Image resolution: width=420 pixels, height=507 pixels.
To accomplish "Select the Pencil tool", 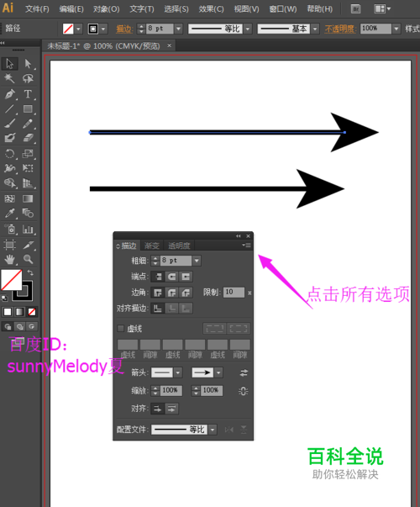I will point(28,124).
